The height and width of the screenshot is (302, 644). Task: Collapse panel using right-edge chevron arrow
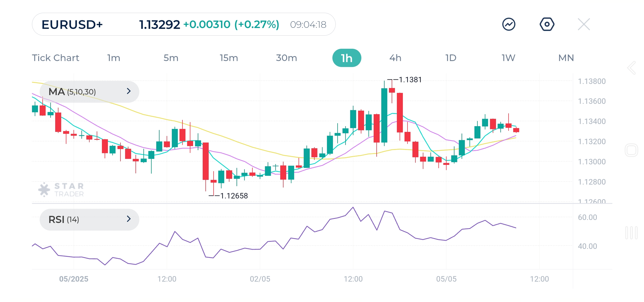pos(631,68)
